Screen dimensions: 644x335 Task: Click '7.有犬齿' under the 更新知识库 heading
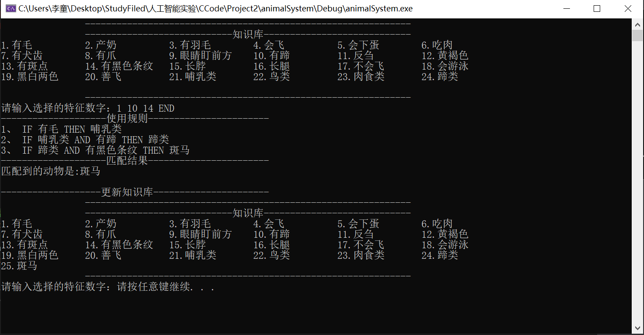click(x=22, y=234)
